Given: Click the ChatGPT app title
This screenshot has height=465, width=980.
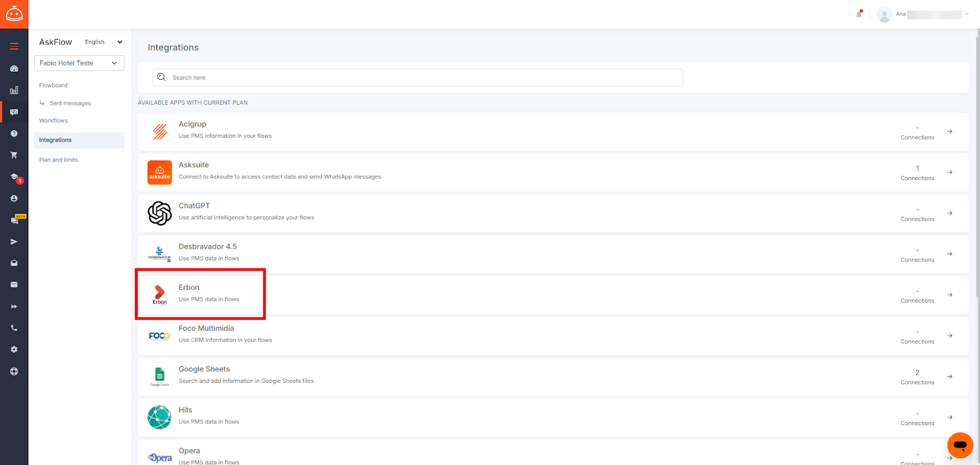Looking at the screenshot, I should (x=194, y=206).
